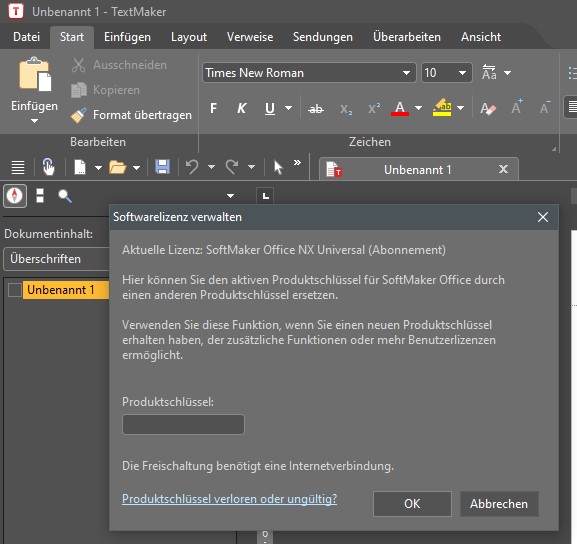
Task: Click the Kopieren button
Action: 106,90
